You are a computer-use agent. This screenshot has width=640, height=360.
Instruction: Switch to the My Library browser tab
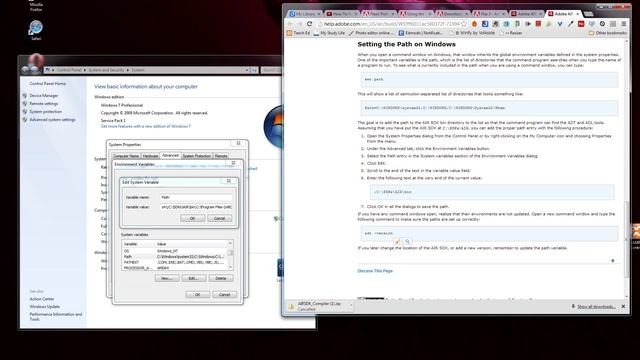pyautogui.click(x=305, y=14)
